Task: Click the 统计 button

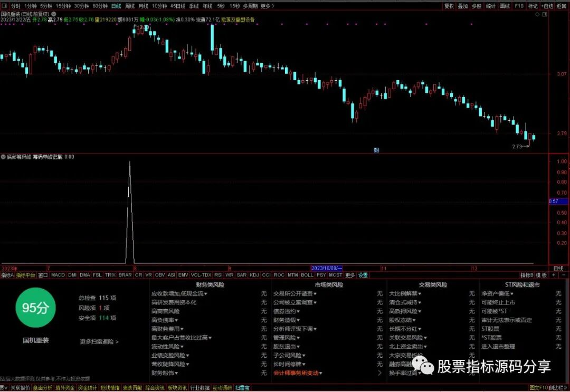Action: coord(490,6)
